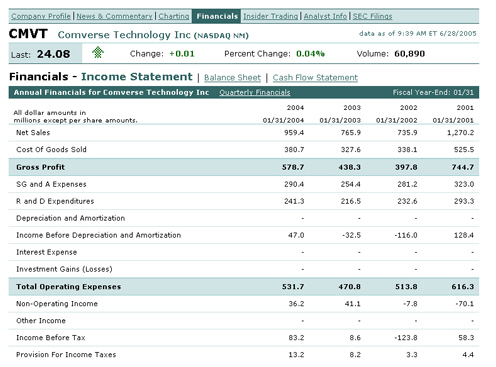The height and width of the screenshot is (367, 496).
Task: Click the 2003 column header
Action: pyautogui.click(x=352, y=108)
